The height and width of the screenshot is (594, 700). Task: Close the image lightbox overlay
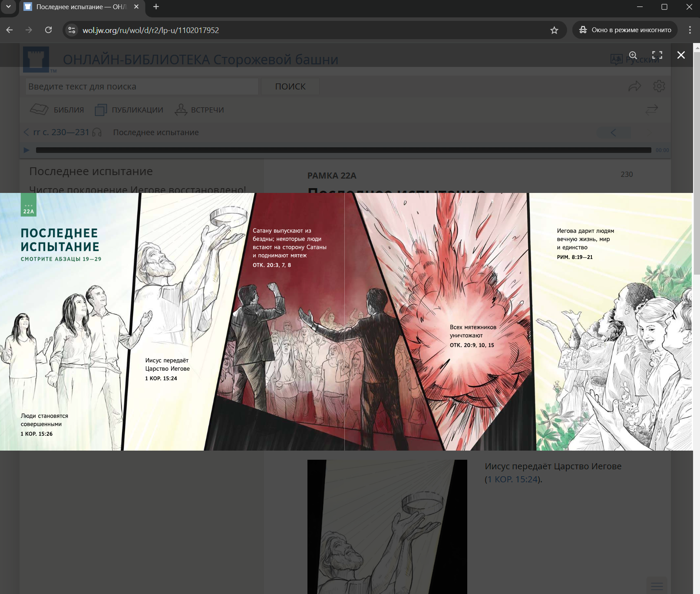click(x=681, y=55)
